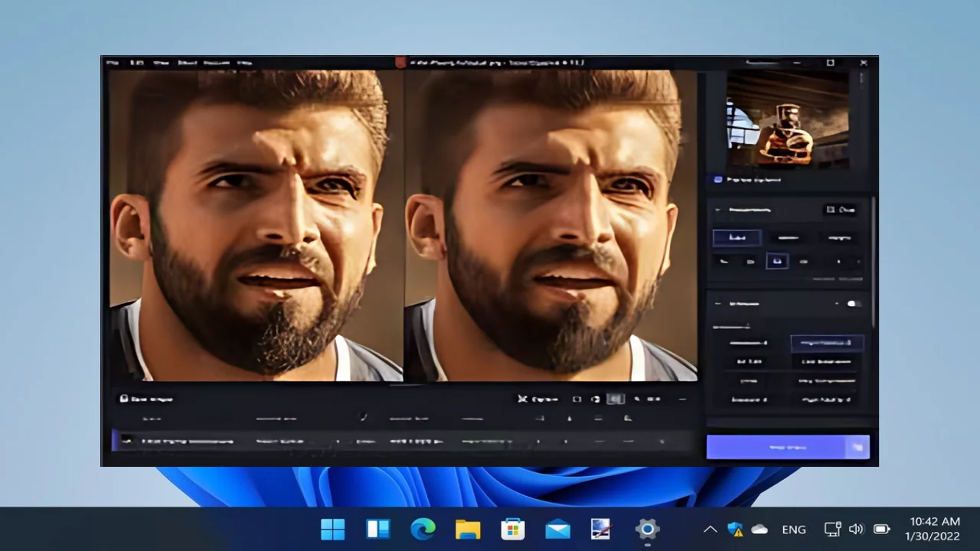Switch to single image view
This screenshot has width=980, height=551.
pyautogui.click(x=577, y=399)
